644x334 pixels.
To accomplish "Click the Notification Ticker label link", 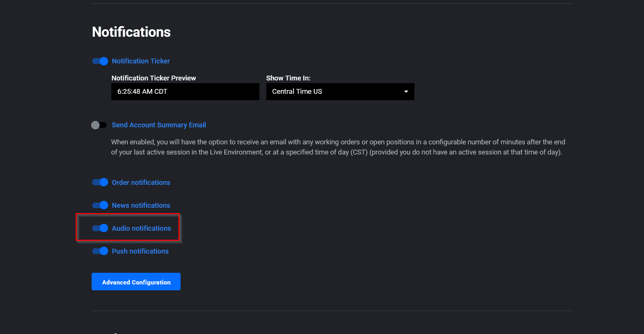I will coord(141,61).
